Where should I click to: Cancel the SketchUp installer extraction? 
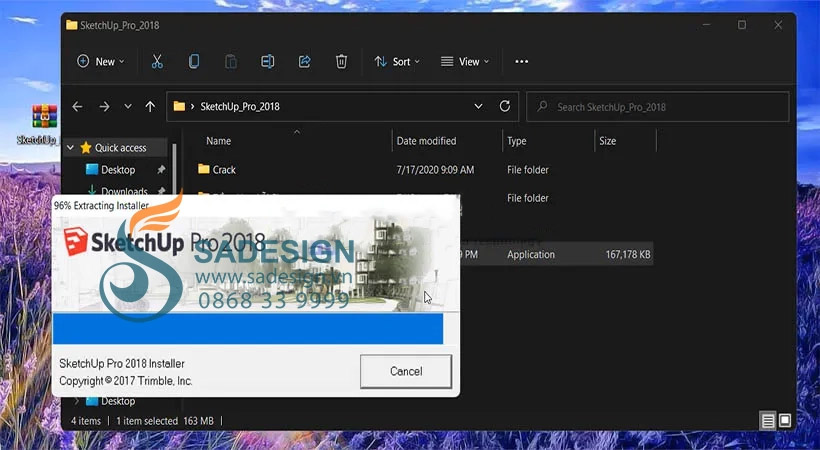coord(406,371)
